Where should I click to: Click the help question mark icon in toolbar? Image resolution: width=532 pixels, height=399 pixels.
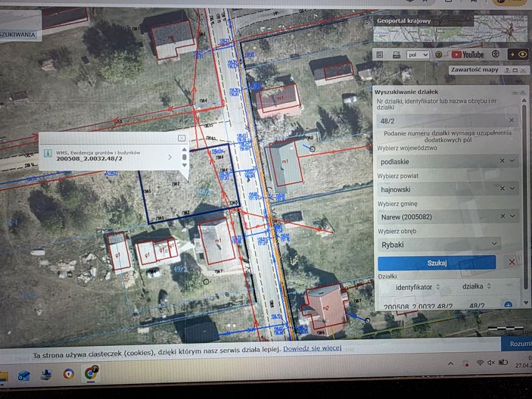click(440, 55)
